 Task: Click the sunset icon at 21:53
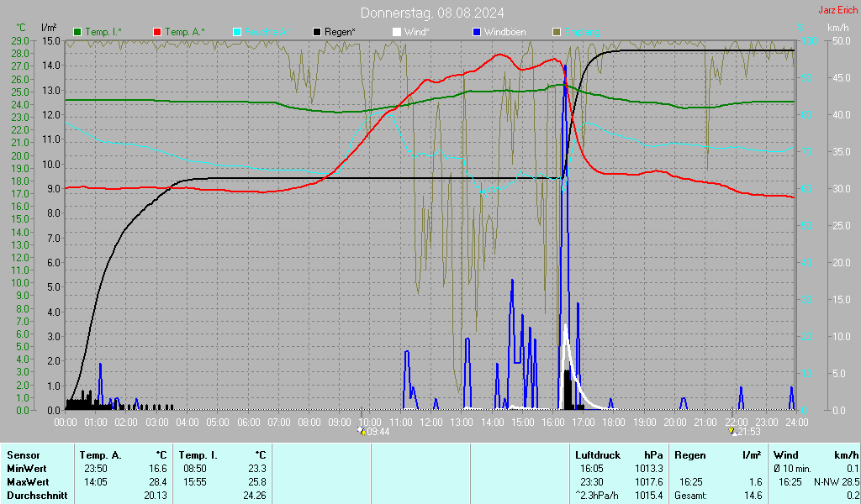(732, 431)
